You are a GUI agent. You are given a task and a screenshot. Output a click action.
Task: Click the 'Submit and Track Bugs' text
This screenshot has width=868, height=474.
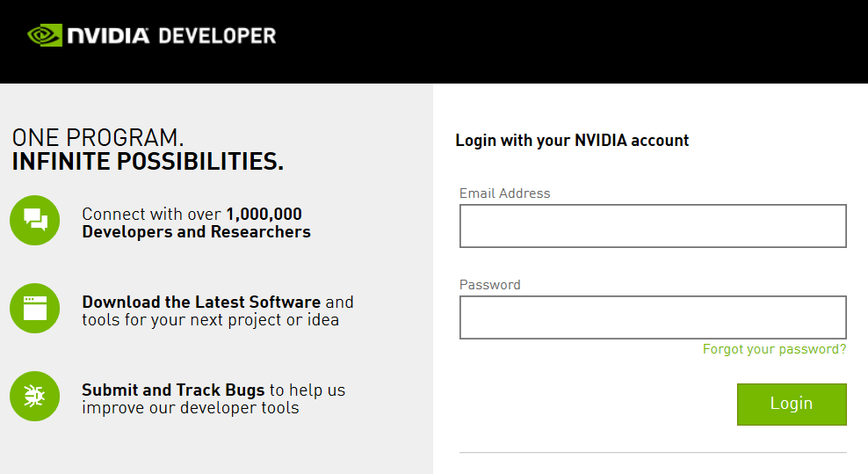(173, 390)
